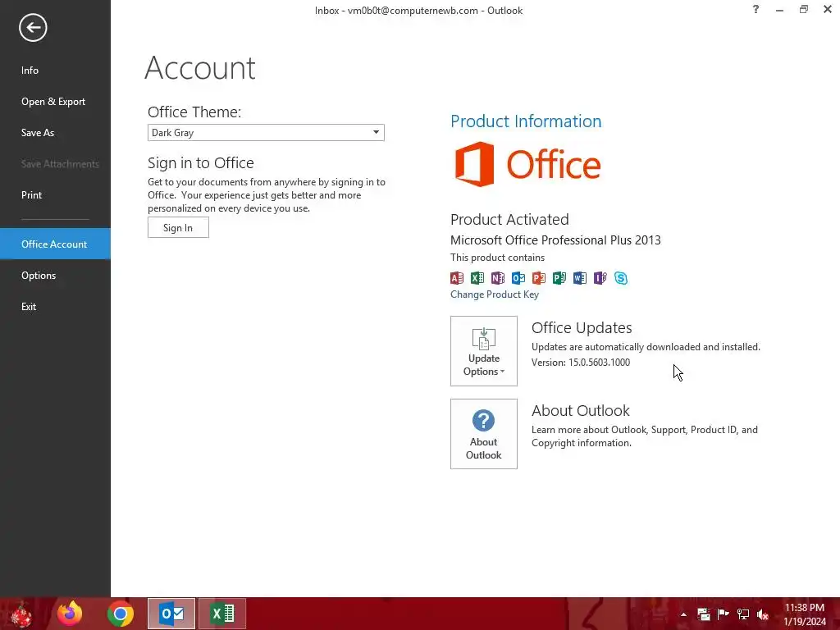Click the network tray icon
Image resolution: width=840 pixels, height=630 pixels.
coord(743,614)
